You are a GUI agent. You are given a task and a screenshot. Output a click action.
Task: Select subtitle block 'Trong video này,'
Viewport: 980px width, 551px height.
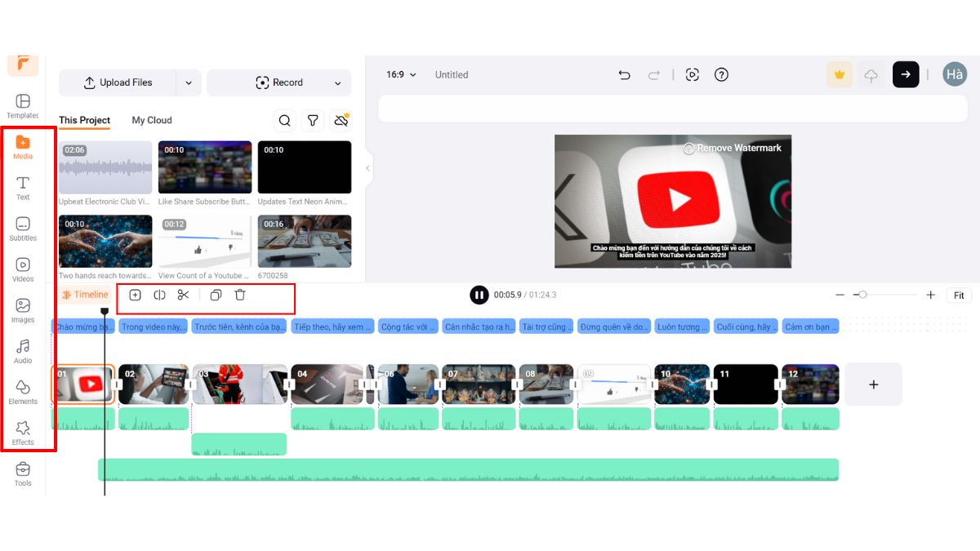click(x=153, y=327)
